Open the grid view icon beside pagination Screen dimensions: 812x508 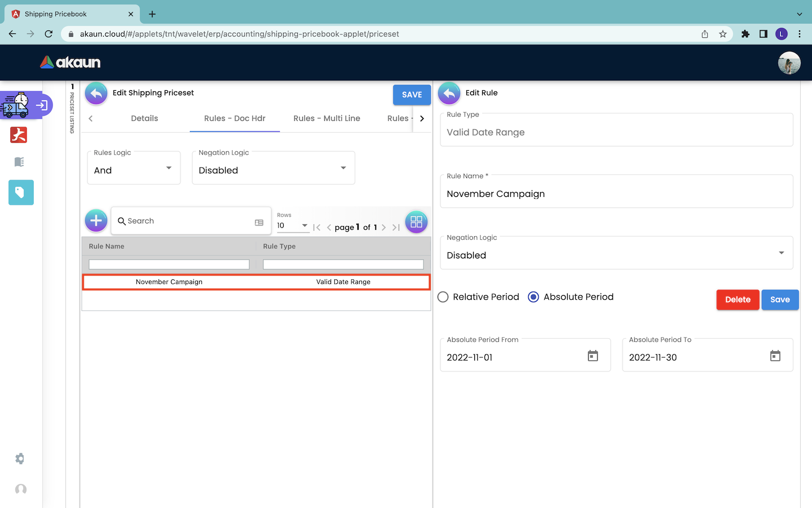(x=416, y=222)
